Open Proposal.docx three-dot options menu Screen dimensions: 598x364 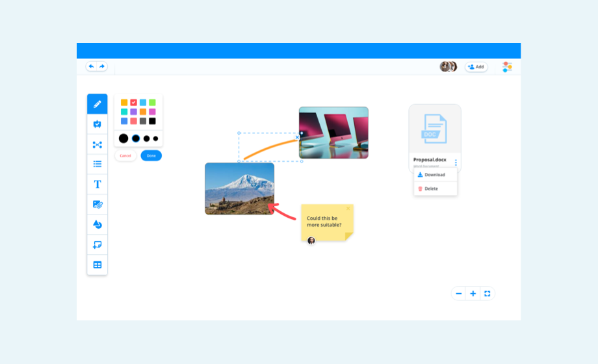pyautogui.click(x=456, y=162)
